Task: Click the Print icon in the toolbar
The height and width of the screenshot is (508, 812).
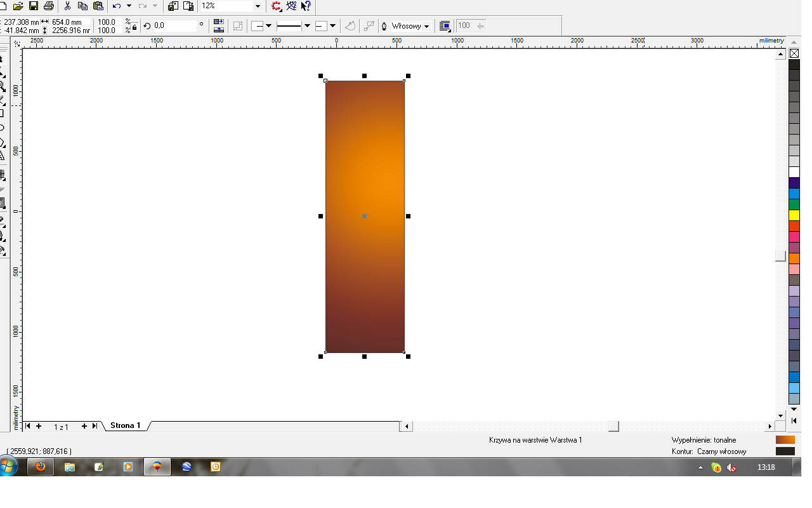Action: [x=48, y=6]
